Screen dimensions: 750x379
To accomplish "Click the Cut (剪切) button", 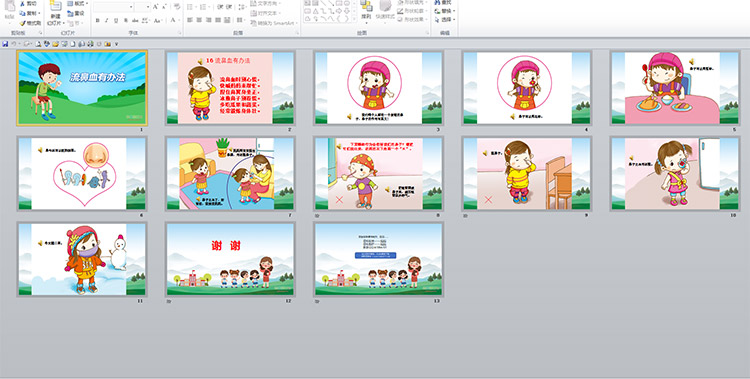I will (x=28, y=3).
